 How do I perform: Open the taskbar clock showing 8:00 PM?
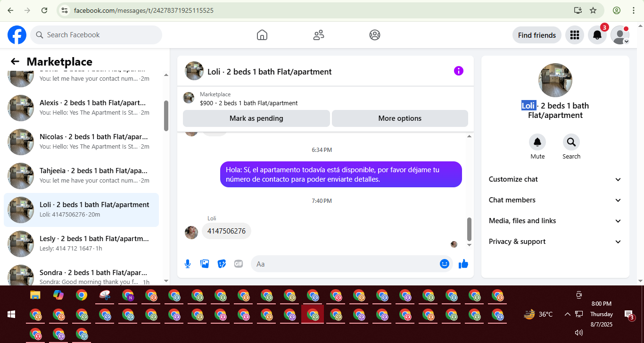click(602, 314)
